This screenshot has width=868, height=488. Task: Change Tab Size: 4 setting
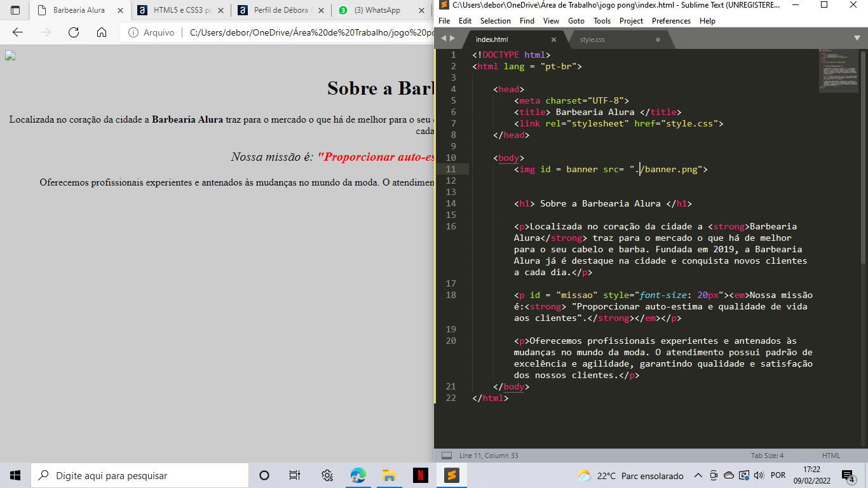click(x=767, y=456)
